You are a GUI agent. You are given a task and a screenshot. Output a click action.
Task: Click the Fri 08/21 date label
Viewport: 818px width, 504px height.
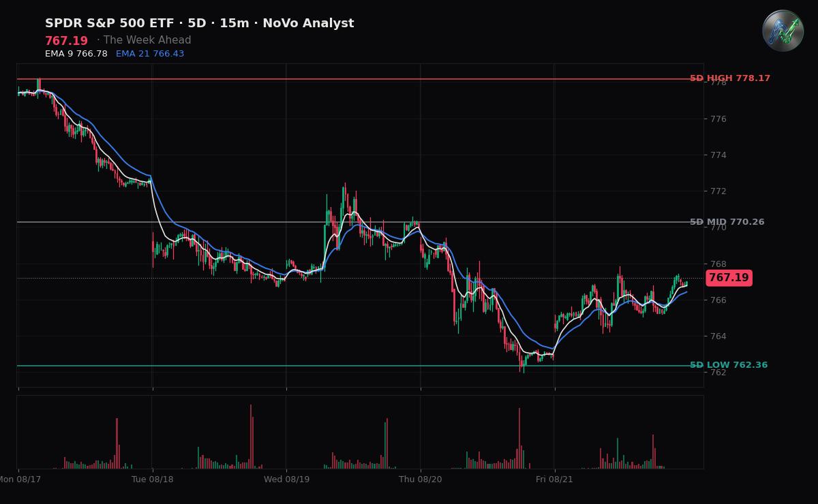(x=554, y=479)
